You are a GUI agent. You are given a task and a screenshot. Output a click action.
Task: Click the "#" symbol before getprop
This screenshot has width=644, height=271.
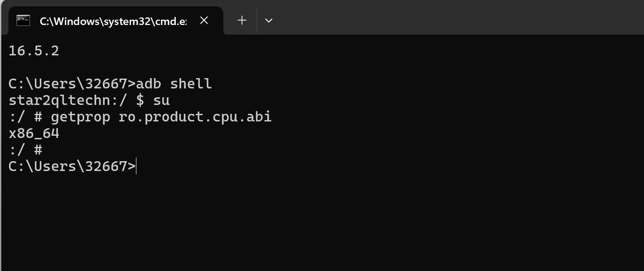point(38,117)
